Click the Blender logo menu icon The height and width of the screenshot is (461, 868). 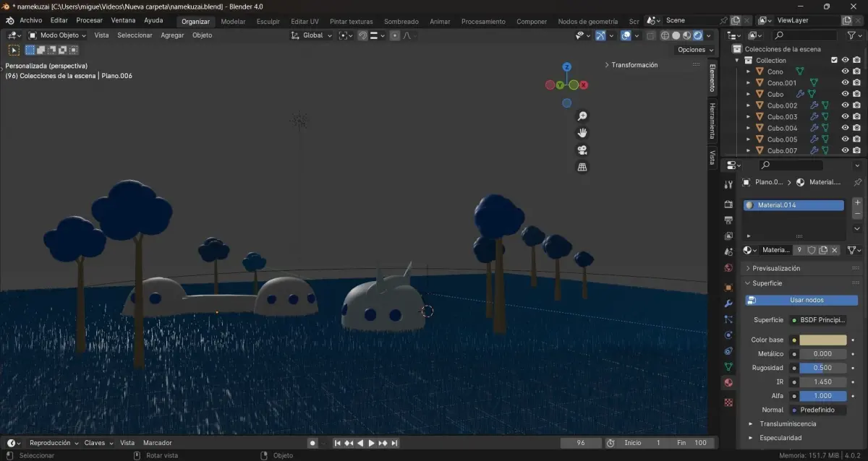click(x=9, y=20)
